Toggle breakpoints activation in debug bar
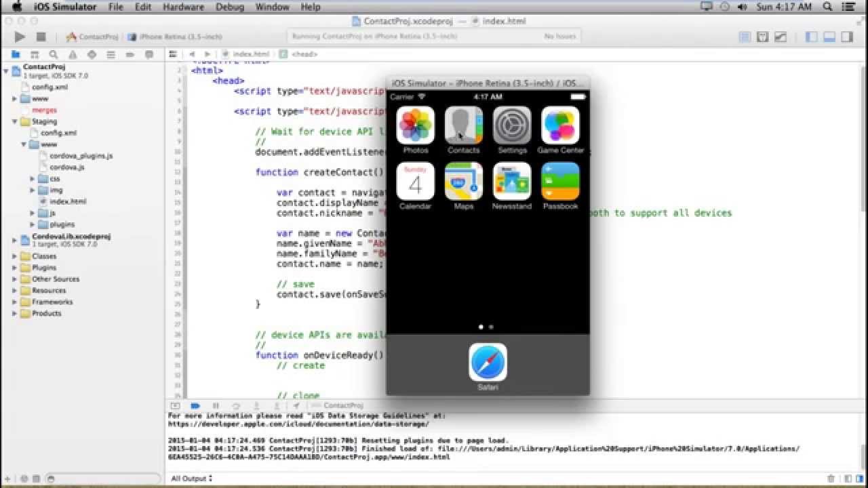Screen dimensions: 868x488 (x=195, y=405)
